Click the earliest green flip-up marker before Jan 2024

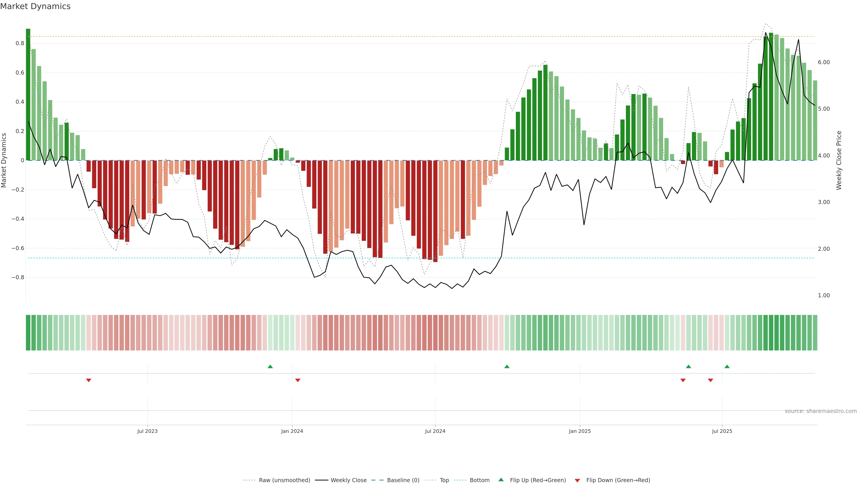click(270, 366)
